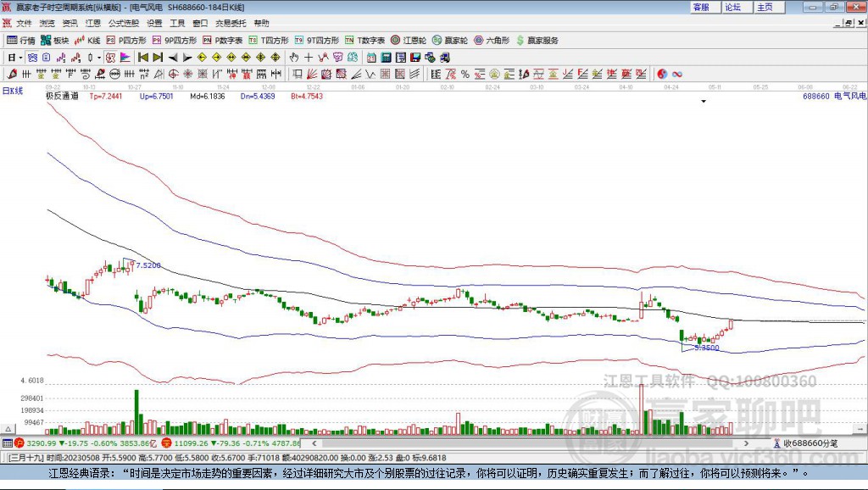Click the calculator icon in the toolbar

click(x=387, y=58)
